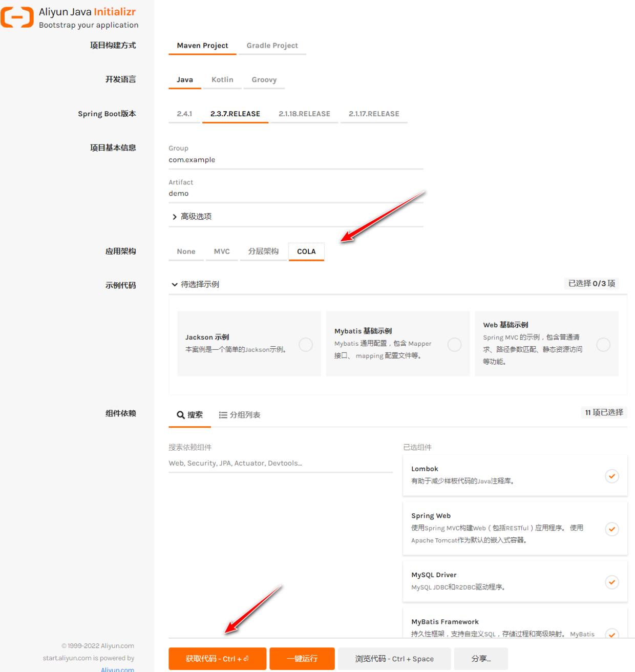
Task: Select None application architecture
Action: pos(186,251)
